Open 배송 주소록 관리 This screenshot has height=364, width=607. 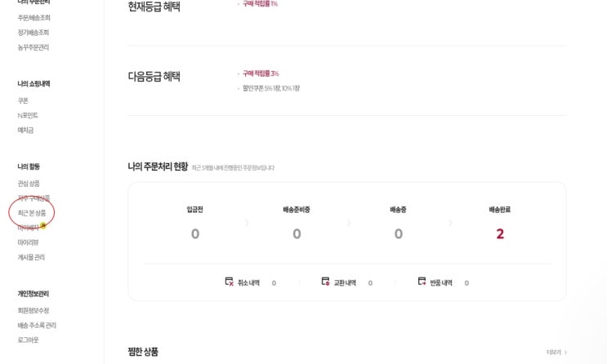(37, 325)
